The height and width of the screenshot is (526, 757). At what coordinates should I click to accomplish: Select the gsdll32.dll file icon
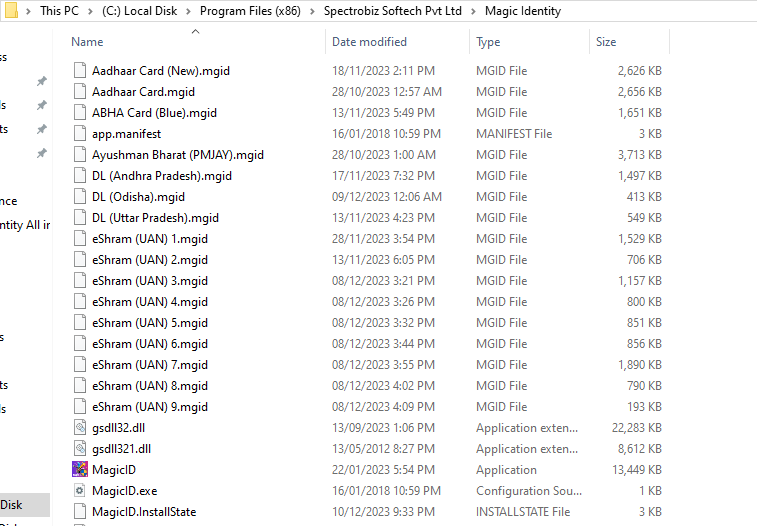click(80, 428)
